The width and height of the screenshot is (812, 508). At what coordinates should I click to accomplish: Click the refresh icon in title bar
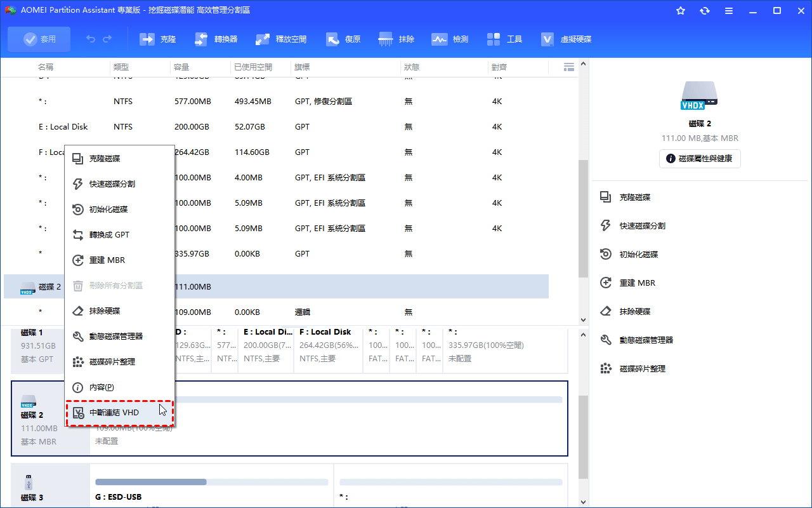click(705, 11)
